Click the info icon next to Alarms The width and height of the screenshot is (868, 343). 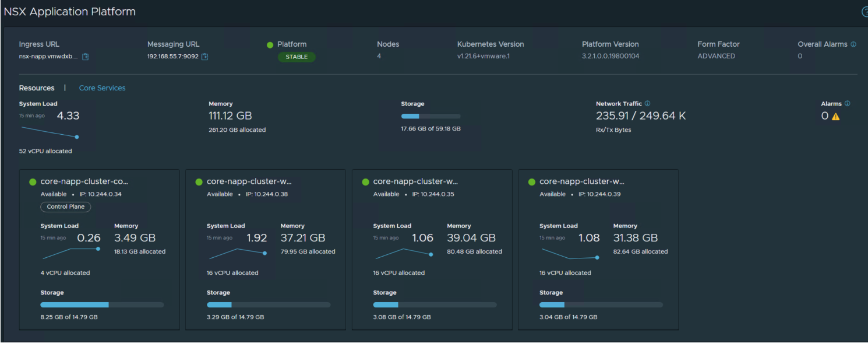pos(847,104)
